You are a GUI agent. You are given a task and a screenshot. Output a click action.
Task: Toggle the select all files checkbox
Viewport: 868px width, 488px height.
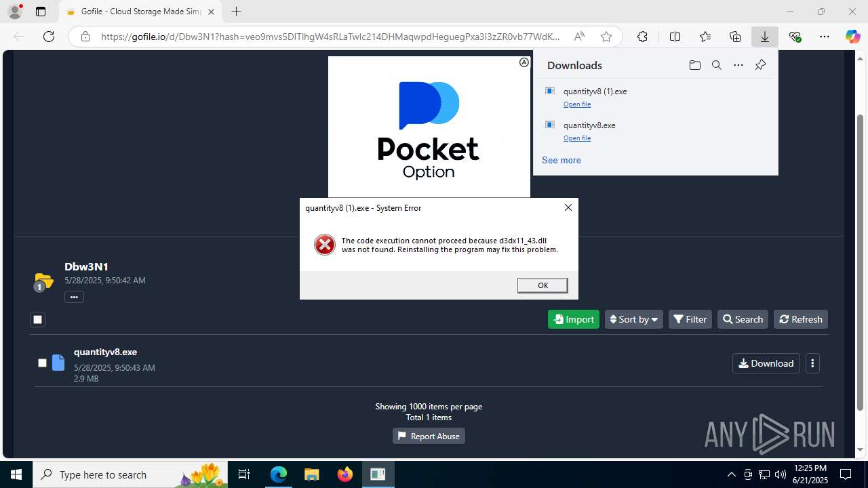[37, 319]
